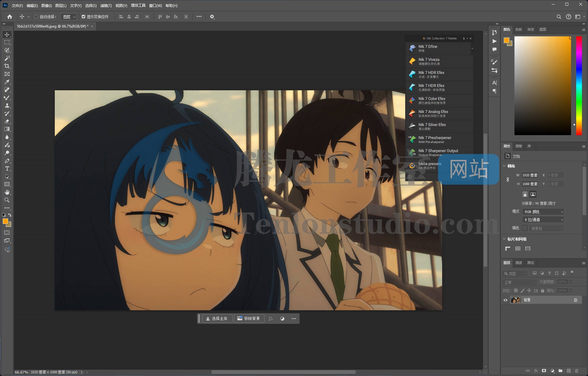Collapse the Canvas section
The height and width of the screenshot is (376, 588).
(x=504, y=166)
